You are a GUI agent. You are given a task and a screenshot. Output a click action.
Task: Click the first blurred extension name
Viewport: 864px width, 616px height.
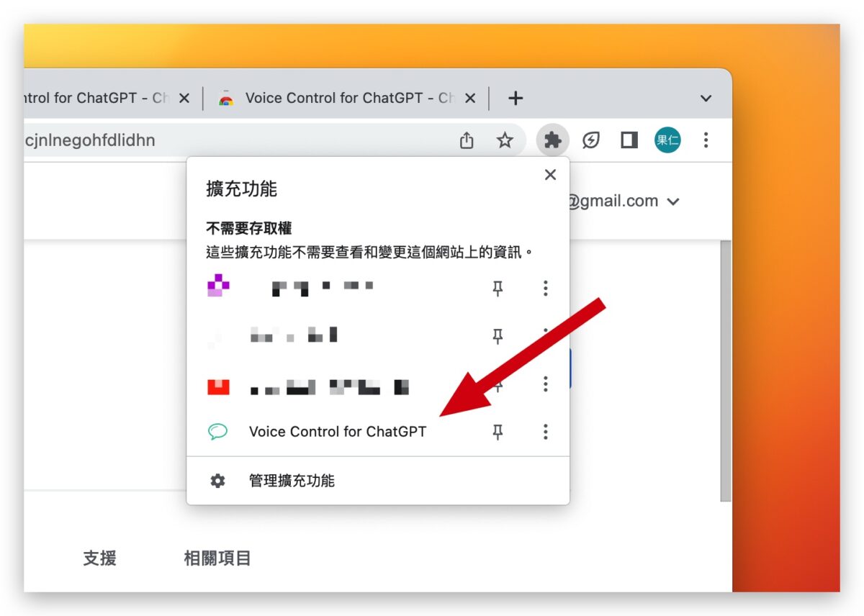point(322,288)
